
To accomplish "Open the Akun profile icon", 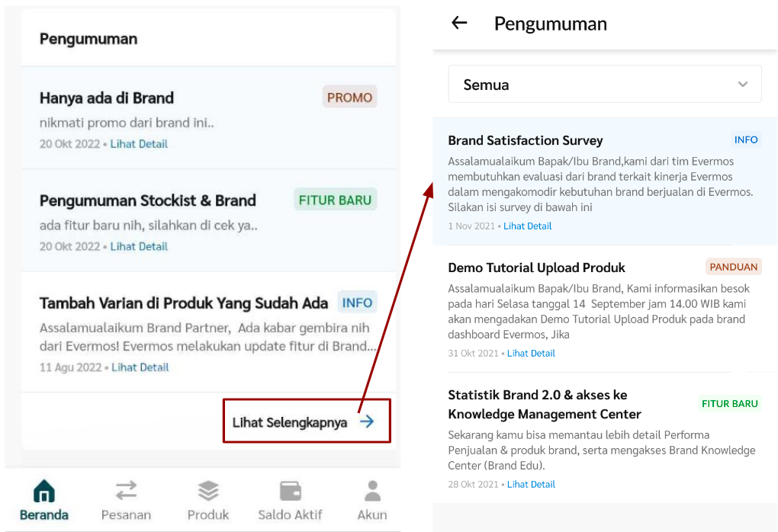I will (373, 491).
